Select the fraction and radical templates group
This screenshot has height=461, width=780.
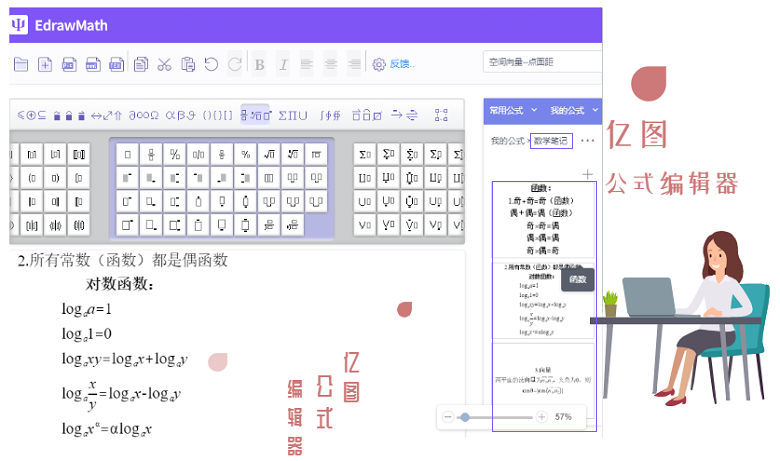coord(255,115)
